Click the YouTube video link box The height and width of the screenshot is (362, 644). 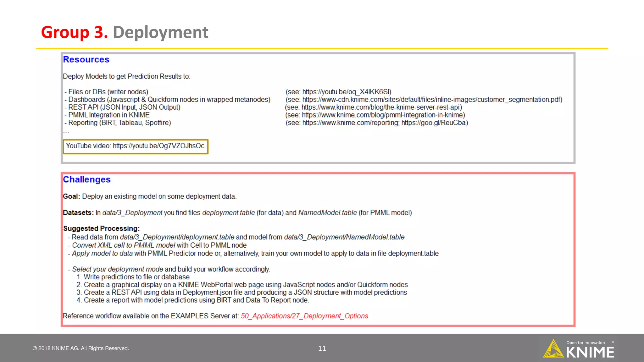tap(136, 146)
